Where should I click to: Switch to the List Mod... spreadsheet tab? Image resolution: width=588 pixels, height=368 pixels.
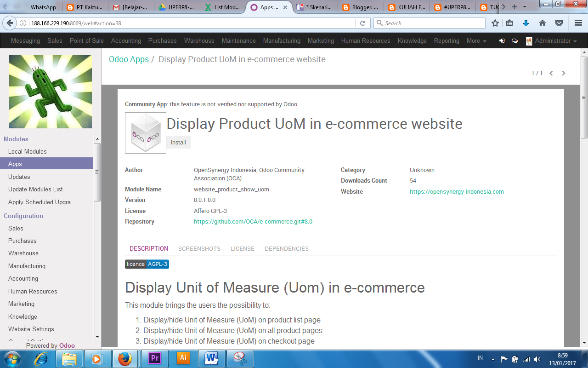coord(223,7)
